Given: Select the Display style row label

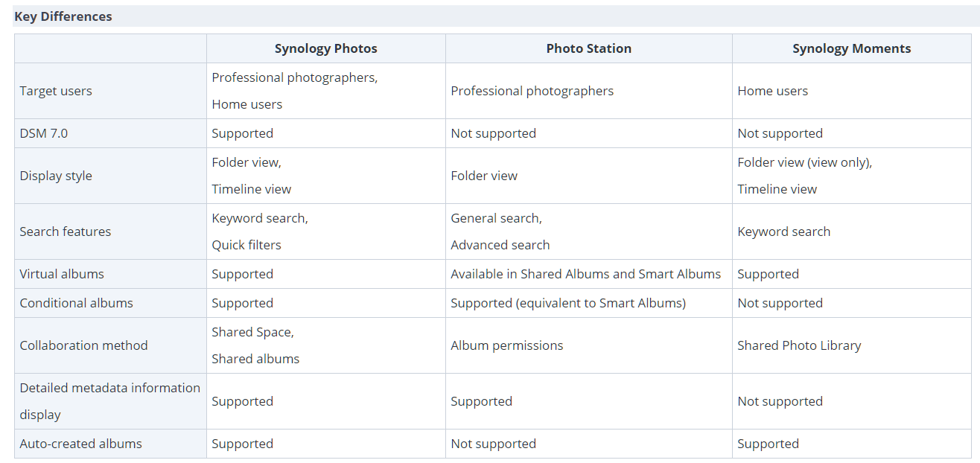Looking at the screenshot, I should pos(56,176).
